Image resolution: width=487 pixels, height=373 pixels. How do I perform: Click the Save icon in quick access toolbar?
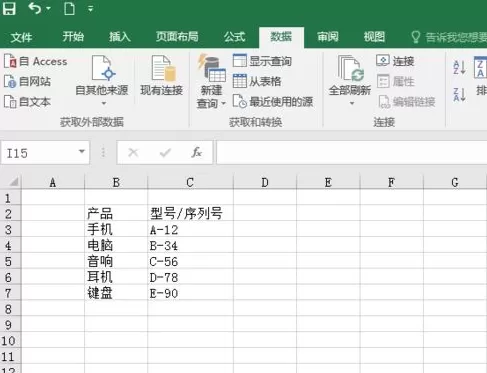(9, 8)
